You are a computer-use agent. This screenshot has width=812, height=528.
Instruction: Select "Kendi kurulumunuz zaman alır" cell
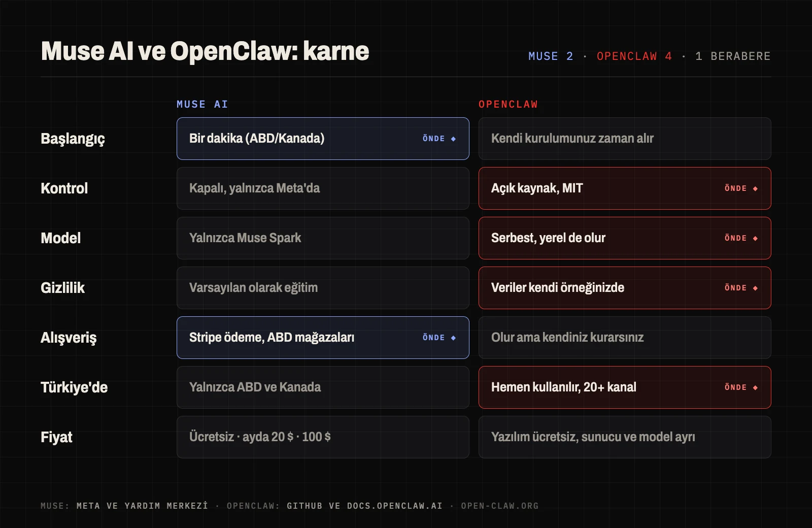tap(625, 139)
